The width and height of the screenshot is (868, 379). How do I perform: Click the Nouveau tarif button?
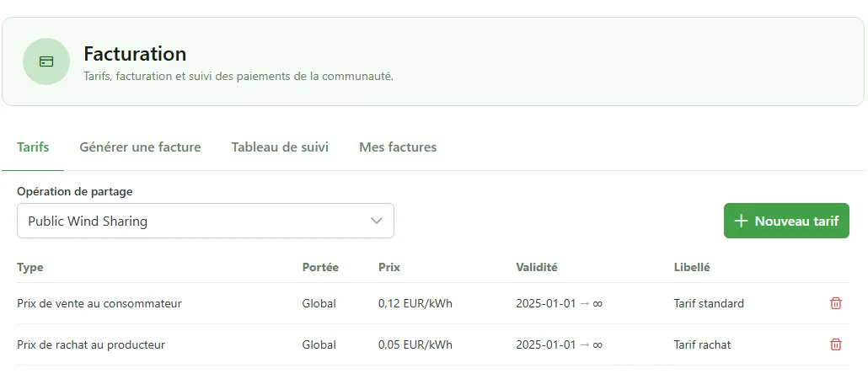click(786, 221)
